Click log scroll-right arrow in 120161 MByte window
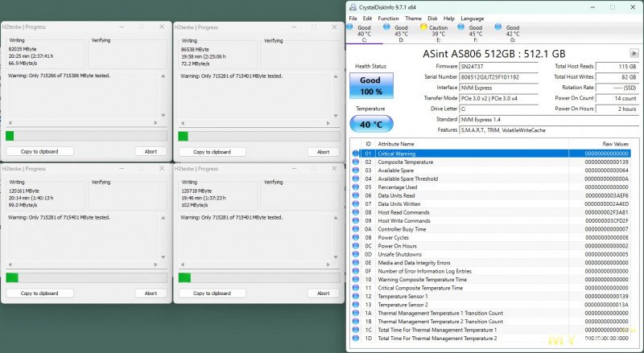Screen dimensions: 644x353 coord(155,265)
